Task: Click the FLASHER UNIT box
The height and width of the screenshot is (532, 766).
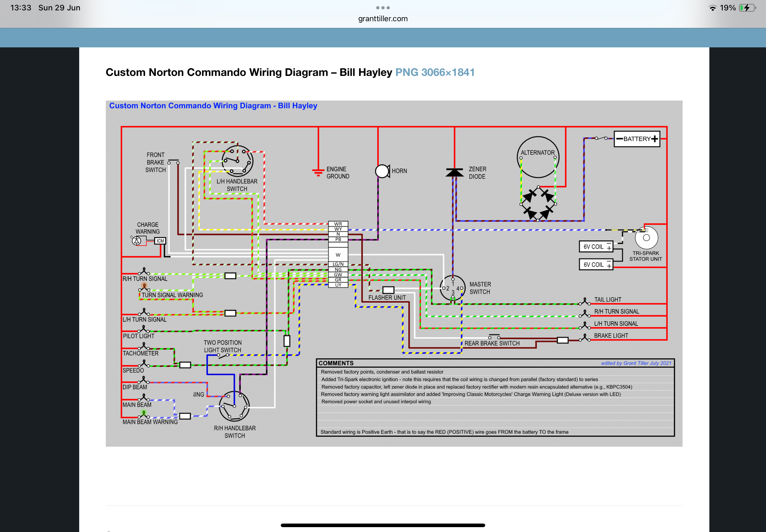Action: [388, 290]
